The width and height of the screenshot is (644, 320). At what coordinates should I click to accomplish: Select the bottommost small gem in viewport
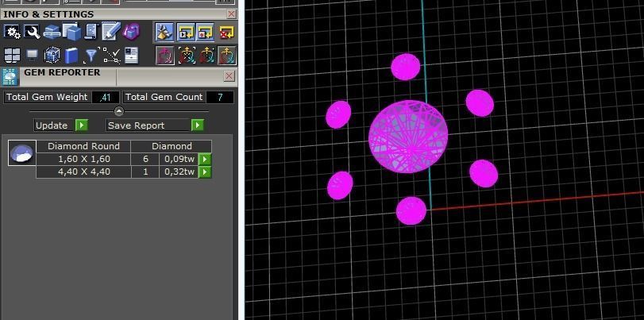pyautogui.click(x=411, y=210)
